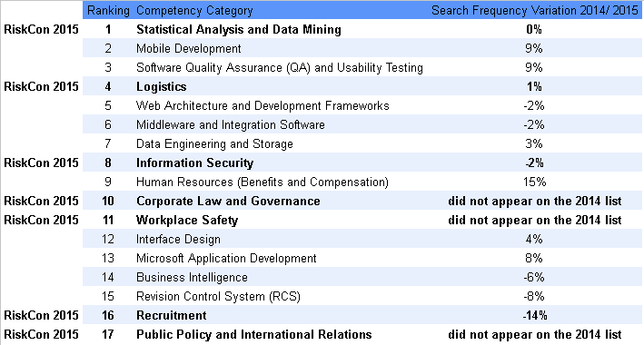This screenshot has height=345, width=644.
Task: Click Search Frequency Variation 2014/2015 header
Action: (534, 10)
